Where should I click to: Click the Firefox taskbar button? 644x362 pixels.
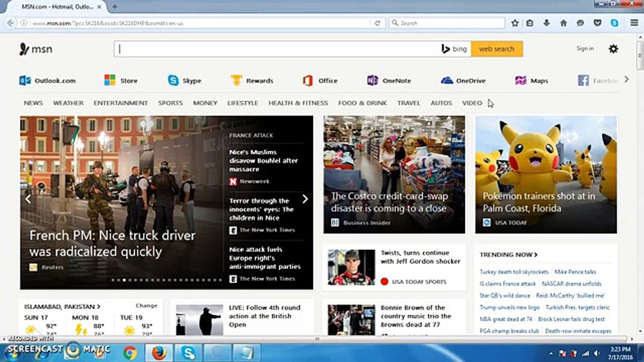[159, 352]
